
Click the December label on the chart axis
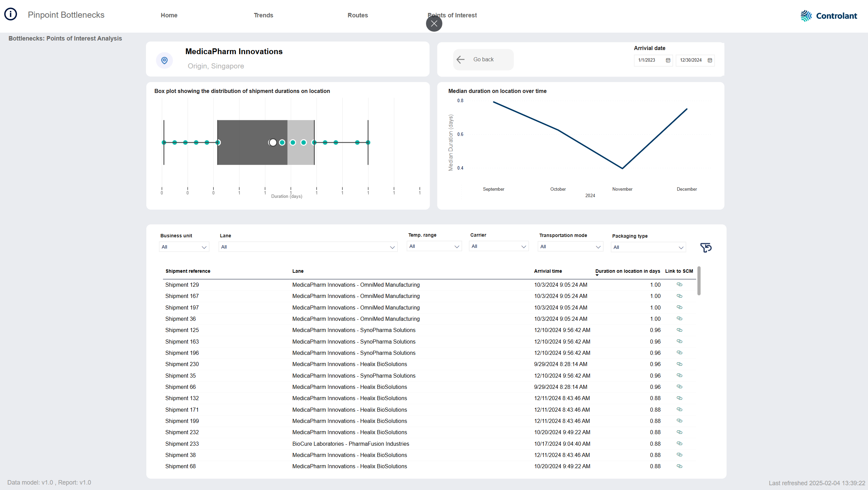coord(687,189)
